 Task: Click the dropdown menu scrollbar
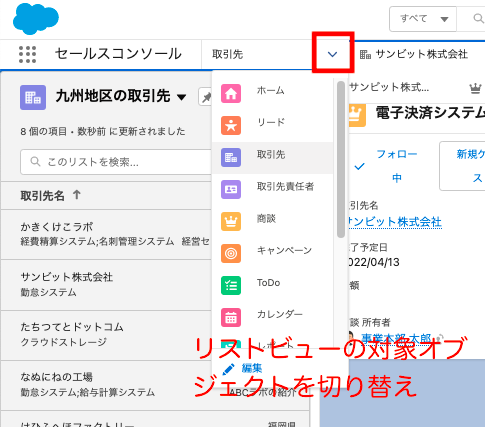341,159
